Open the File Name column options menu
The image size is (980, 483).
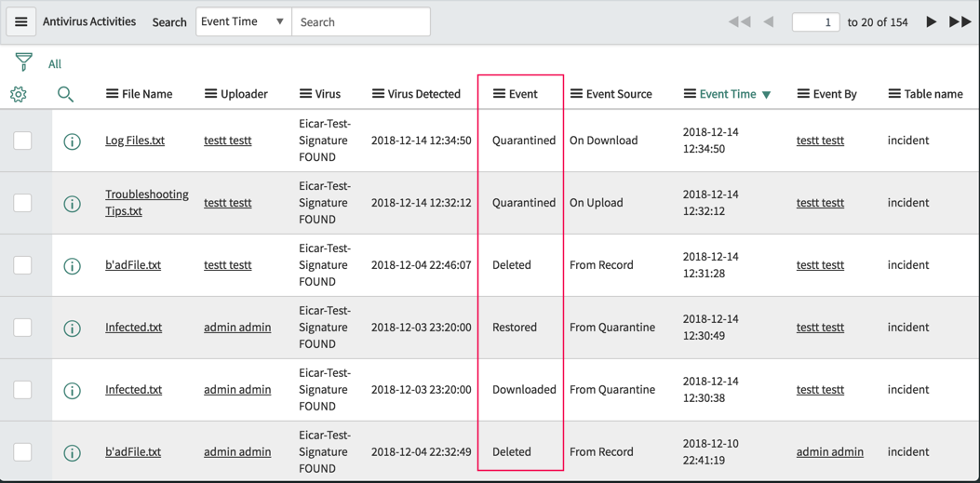coord(112,94)
